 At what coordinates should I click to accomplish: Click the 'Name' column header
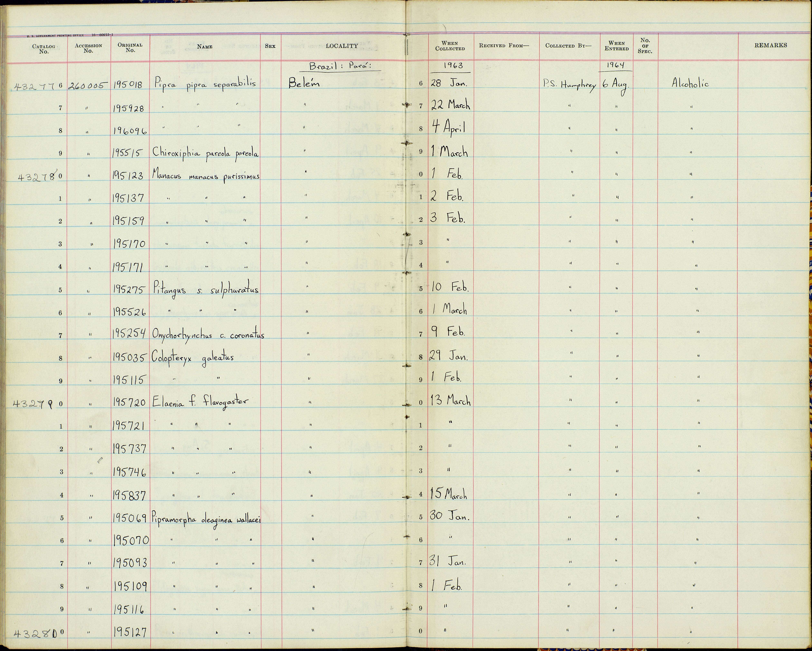205,47
